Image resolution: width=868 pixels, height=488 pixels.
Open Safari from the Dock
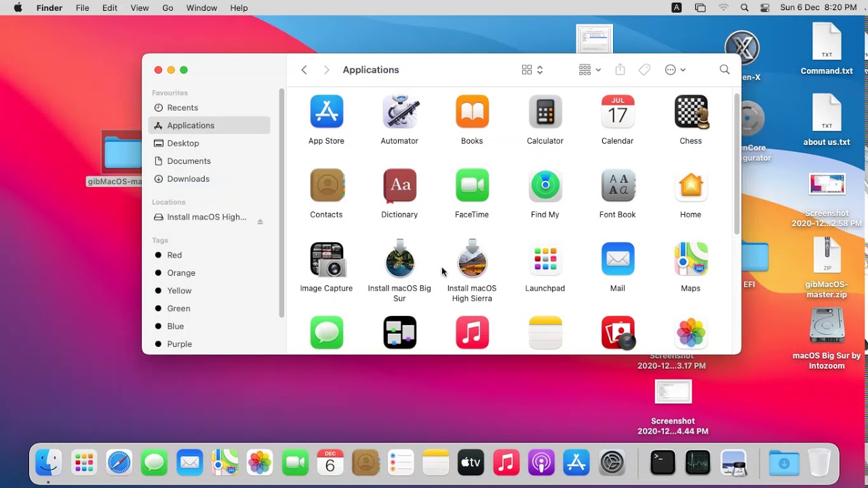pyautogui.click(x=119, y=463)
